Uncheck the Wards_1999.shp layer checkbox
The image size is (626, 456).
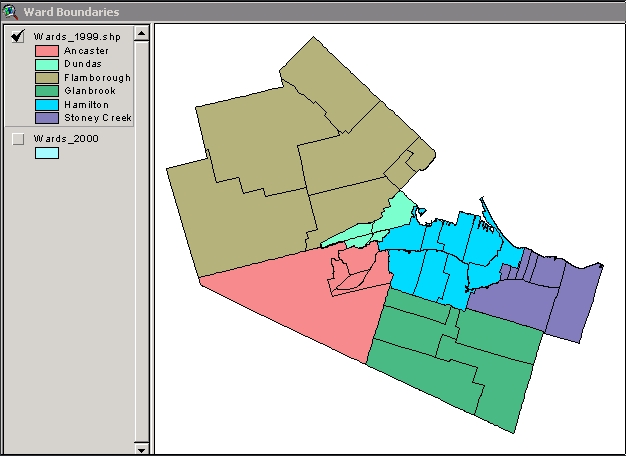(x=18, y=37)
